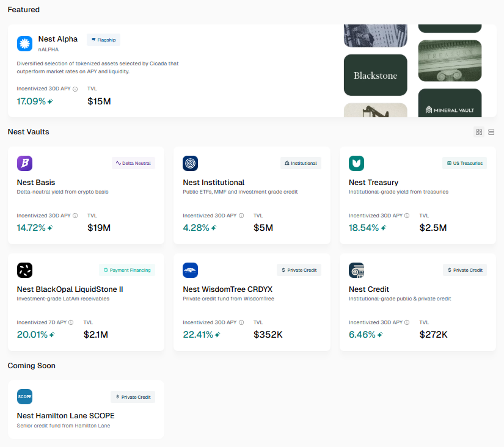Click sparkle icon next to 20.01% APY

52,335
